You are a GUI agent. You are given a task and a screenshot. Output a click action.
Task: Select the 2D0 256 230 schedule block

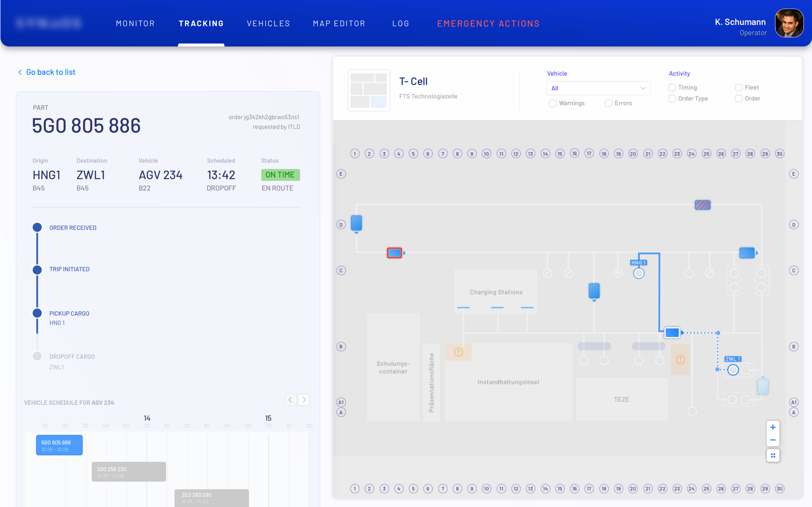129,471
